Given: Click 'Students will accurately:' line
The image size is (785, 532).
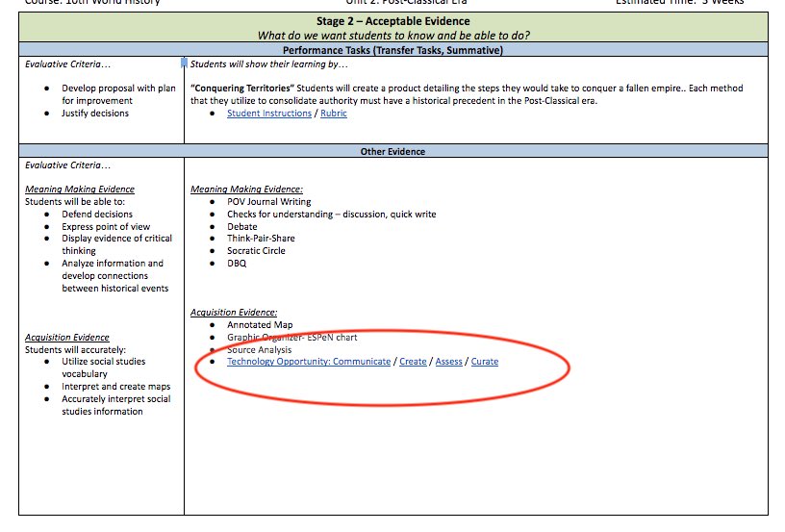Looking at the screenshot, I should [x=76, y=349].
